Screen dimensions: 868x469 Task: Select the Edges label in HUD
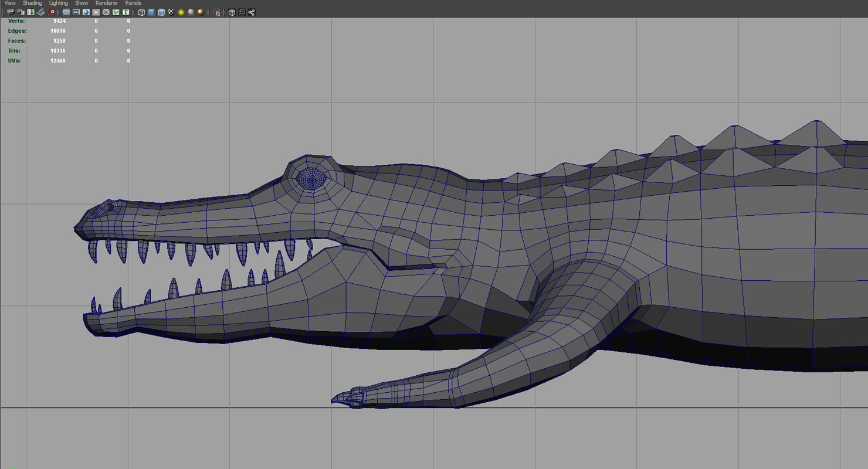pyautogui.click(x=17, y=31)
